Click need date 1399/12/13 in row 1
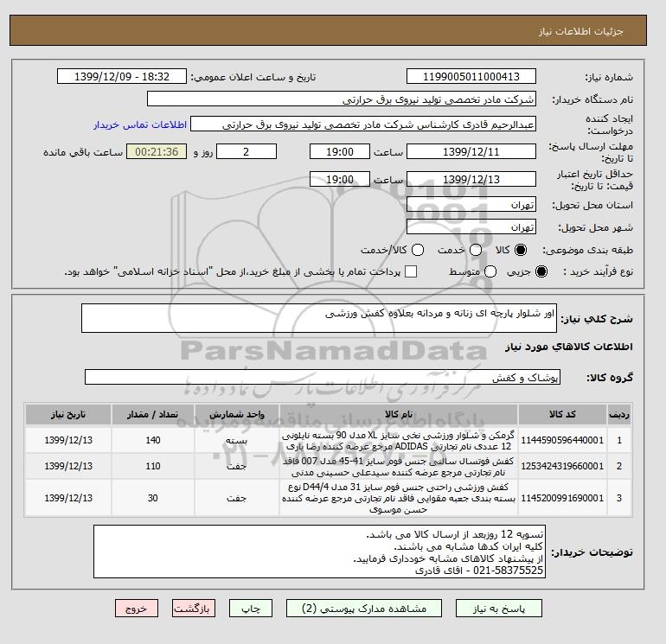 coord(68,440)
